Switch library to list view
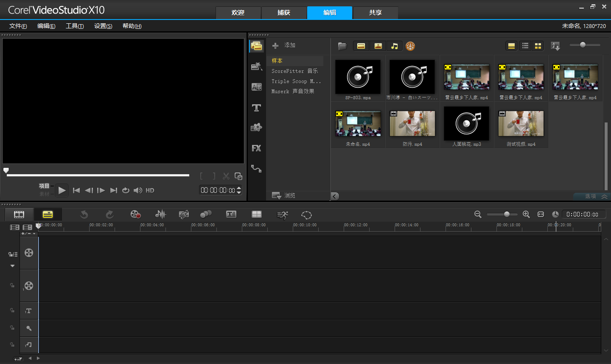Image resolution: width=611 pixels, height=364 pixels. [x=525, y=46]
